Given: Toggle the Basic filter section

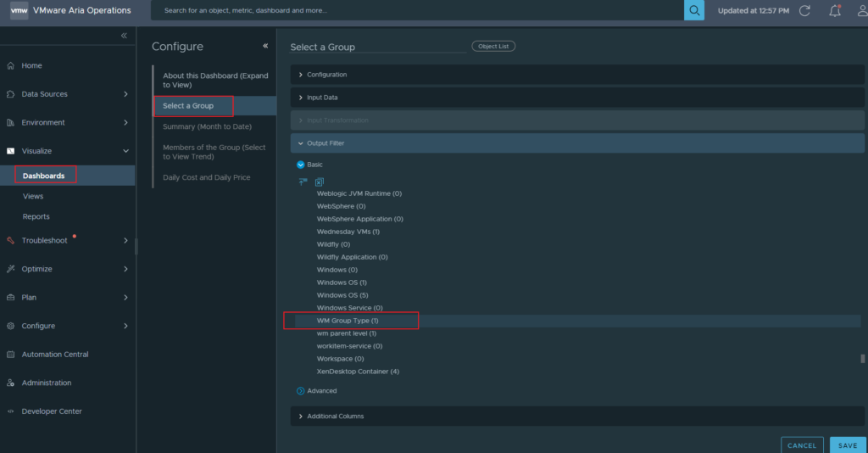Looking at the screenshot, I should [x=301, y=165].
